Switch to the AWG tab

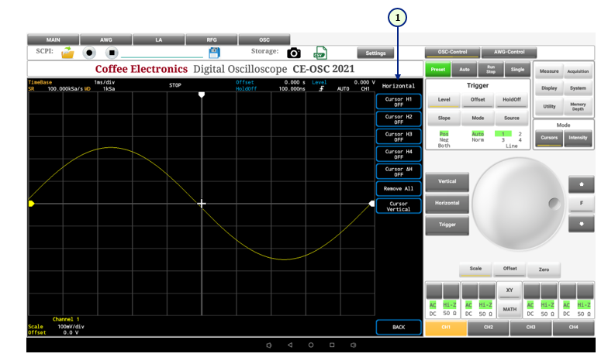click(x=105, y=39)
